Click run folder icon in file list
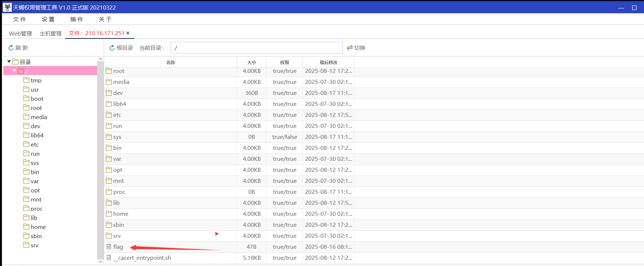 109,126
